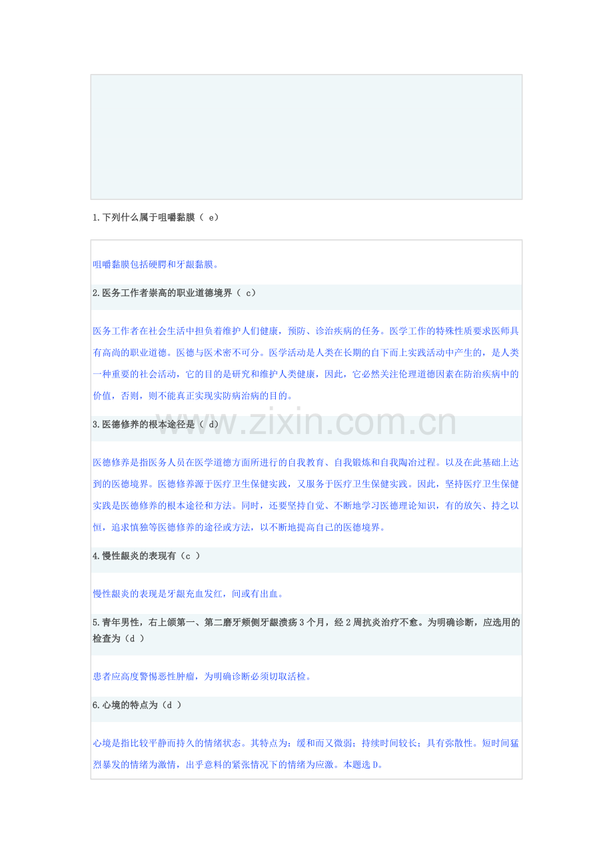Click explanation paragraph starting 医务工作者在社会生活中
The width and height of the screenshot is (613, 868).
(306, 363)
